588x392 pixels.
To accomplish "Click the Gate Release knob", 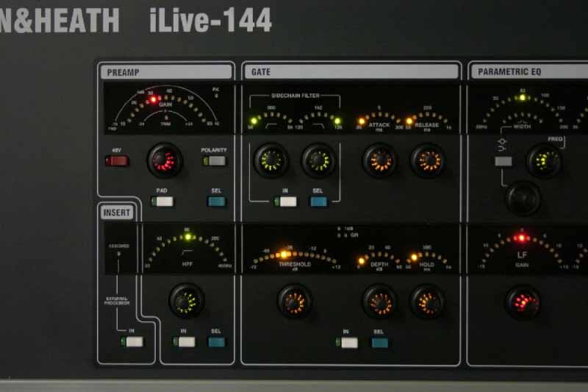I will (x=427, y=160).
